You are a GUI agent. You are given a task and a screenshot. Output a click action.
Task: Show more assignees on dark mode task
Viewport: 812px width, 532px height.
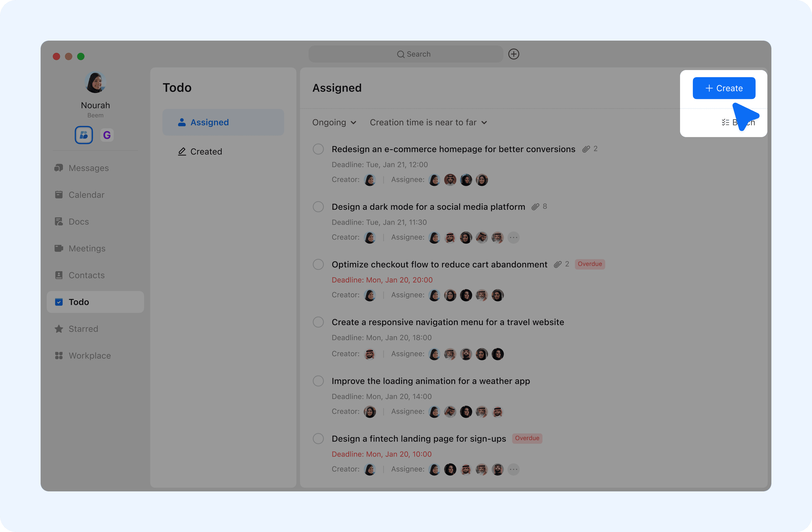(x=513, y=238)
